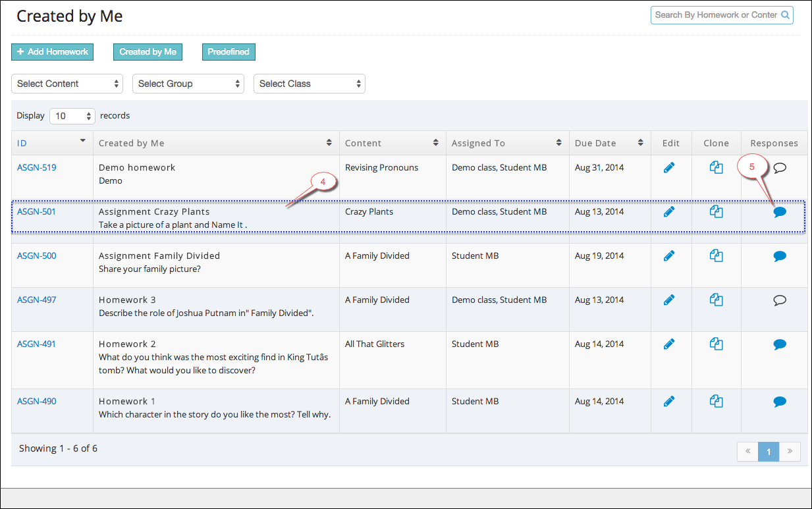The image size is (812, 509).
Task: Sort table by ID column
Action: click(52, 143)
